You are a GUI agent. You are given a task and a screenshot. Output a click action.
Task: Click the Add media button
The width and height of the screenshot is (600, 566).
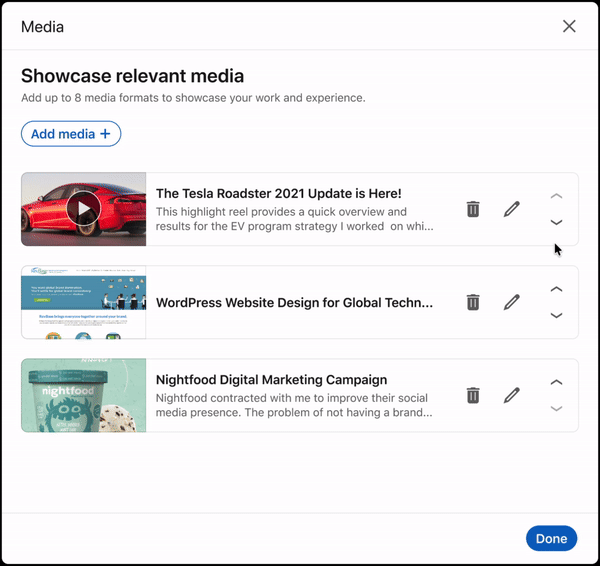click(71, 134)
